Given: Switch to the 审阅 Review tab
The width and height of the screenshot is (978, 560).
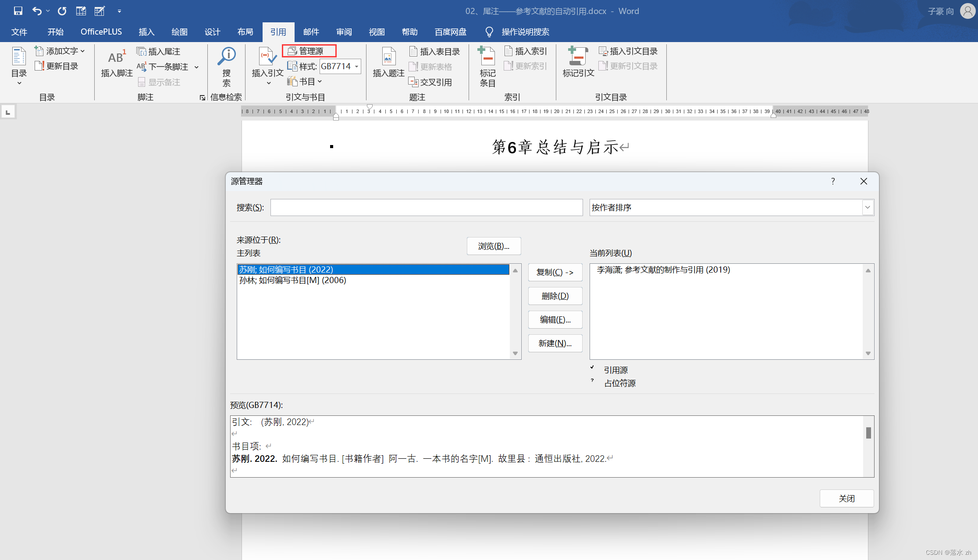Looking at the screenshot, I should [x=344, y=32].
